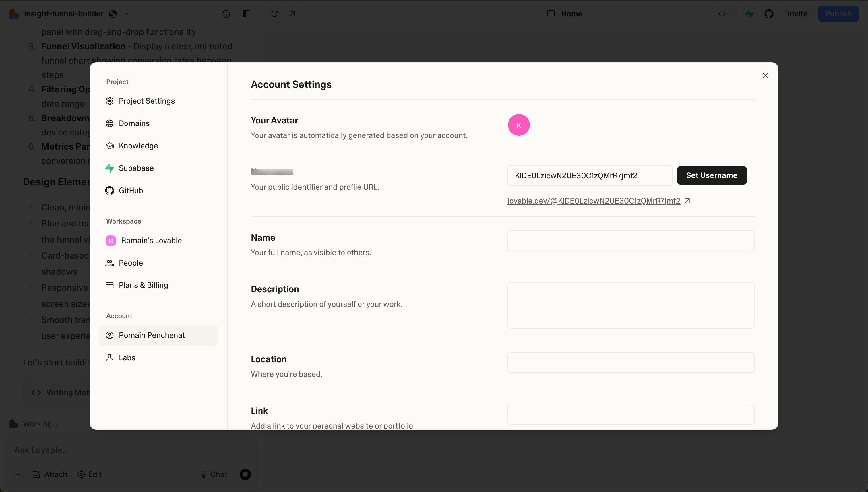Open the Domains section
868x492 pixels.
coord(134,123)
